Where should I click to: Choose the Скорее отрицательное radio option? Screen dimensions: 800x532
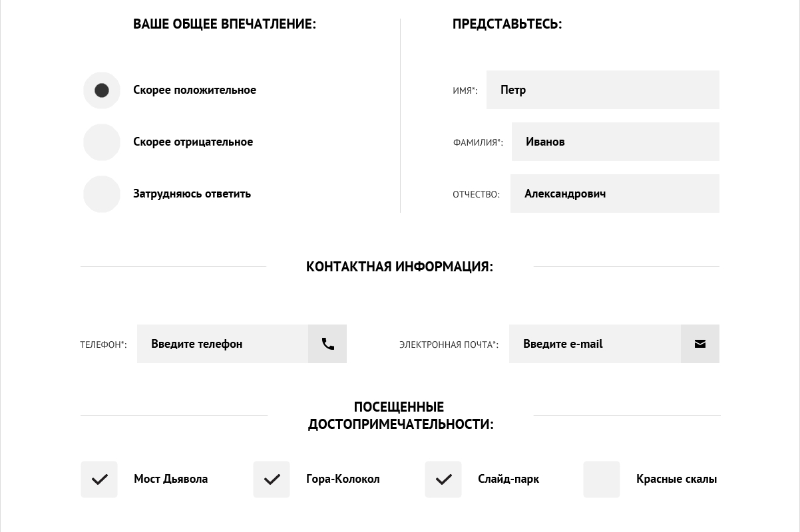pyautogui.click(x=102, y=142)
